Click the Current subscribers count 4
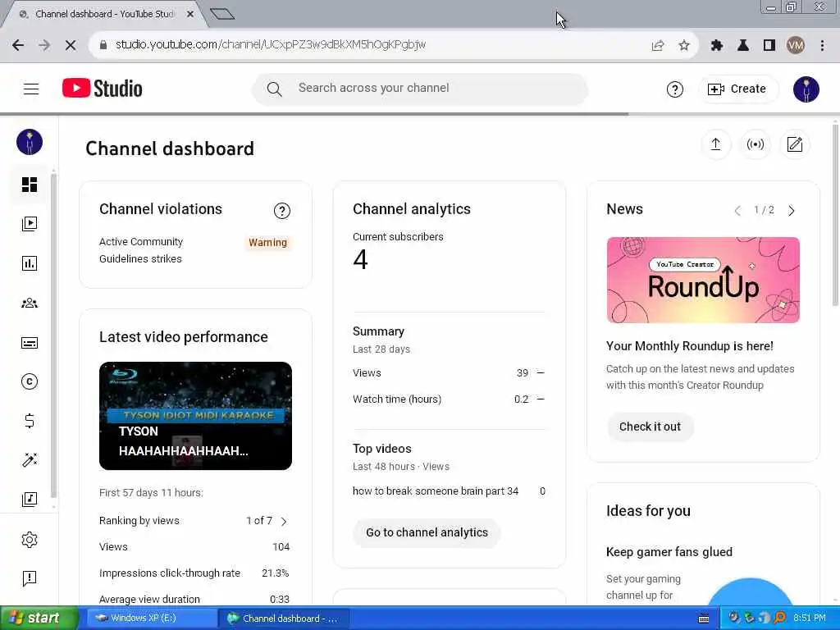The height and width of the screenshot is (630, 840). (x=361, y=260)
